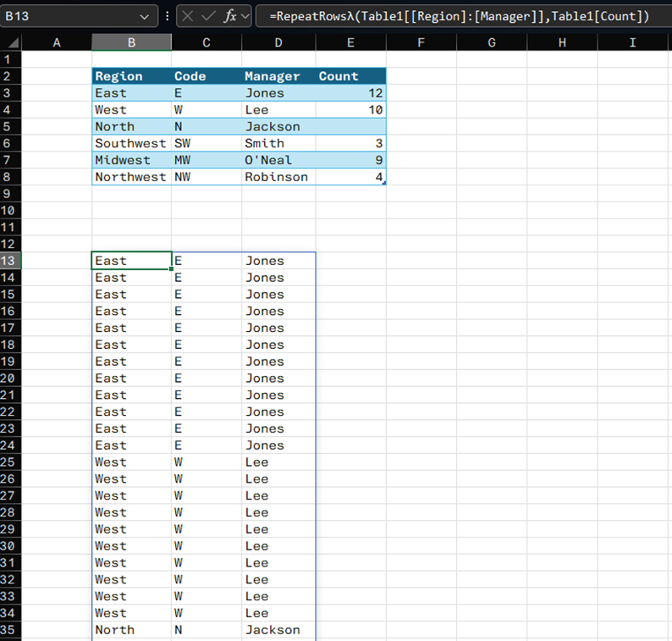Screen dimensions: 672x641
Task: Click the W code cell in row 30
Action: 207,546
